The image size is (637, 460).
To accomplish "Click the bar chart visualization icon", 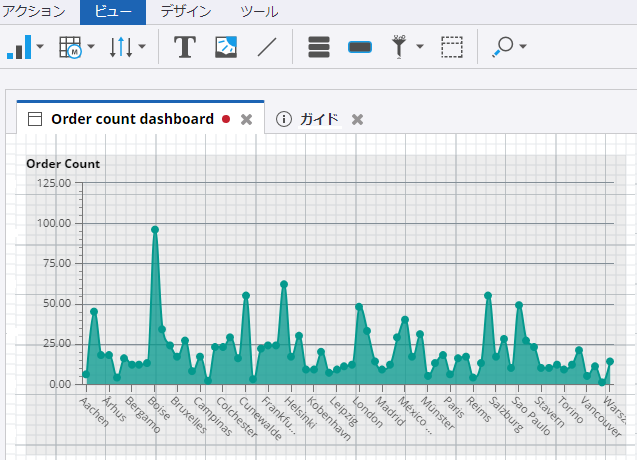I will pos(19,47).
